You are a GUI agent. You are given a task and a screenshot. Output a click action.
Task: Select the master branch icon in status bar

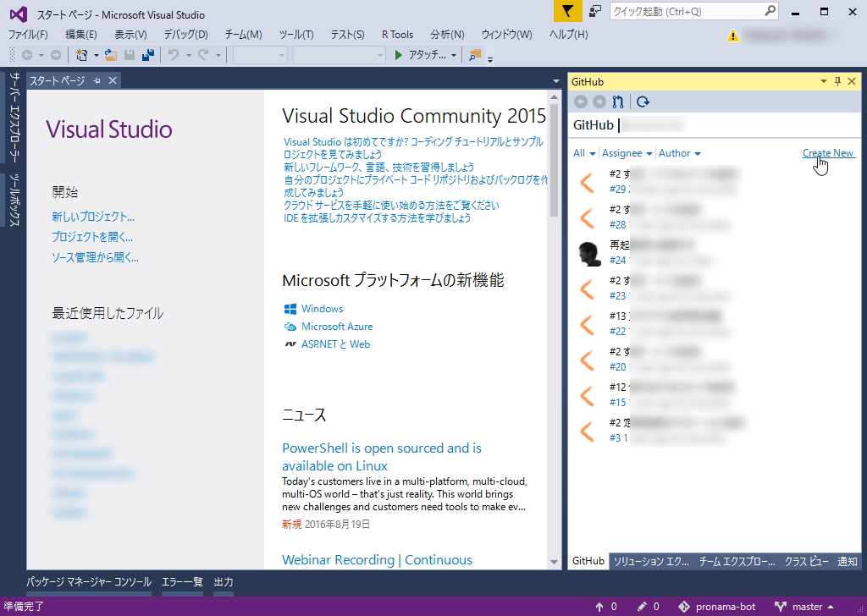click(781, 606)
